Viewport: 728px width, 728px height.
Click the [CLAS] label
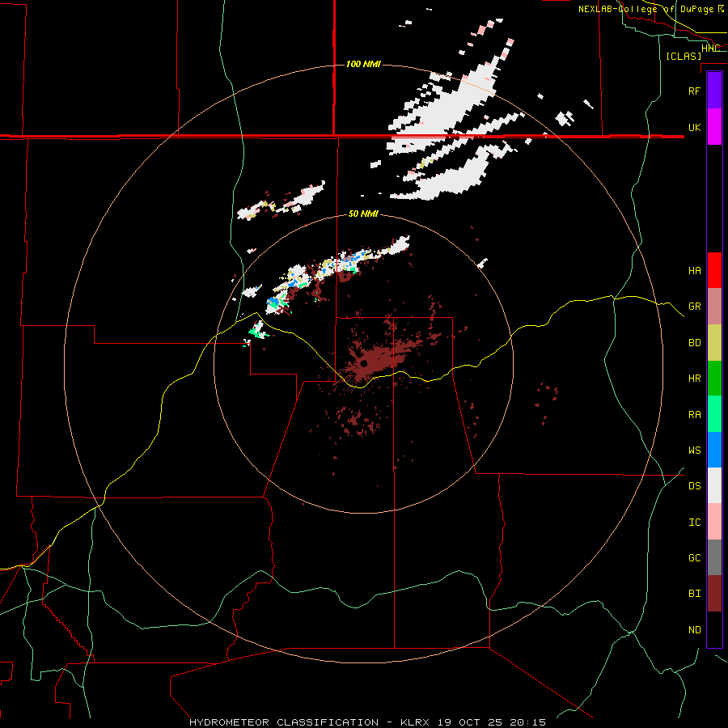click(x=684, y=56)
